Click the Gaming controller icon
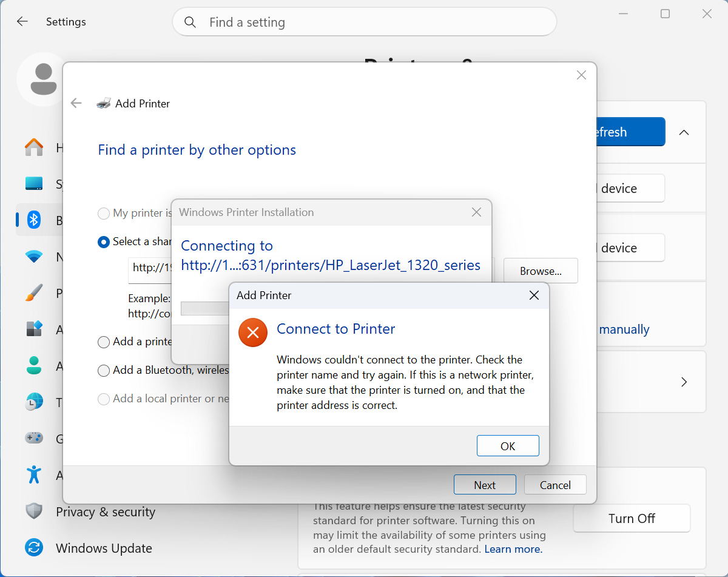 coord(34,438)
